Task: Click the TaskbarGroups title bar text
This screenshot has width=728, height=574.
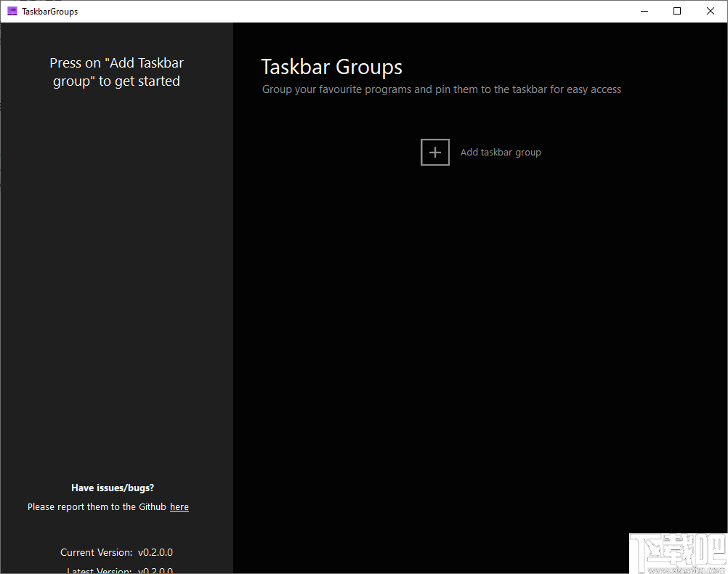Action: [x=48, y=11]
